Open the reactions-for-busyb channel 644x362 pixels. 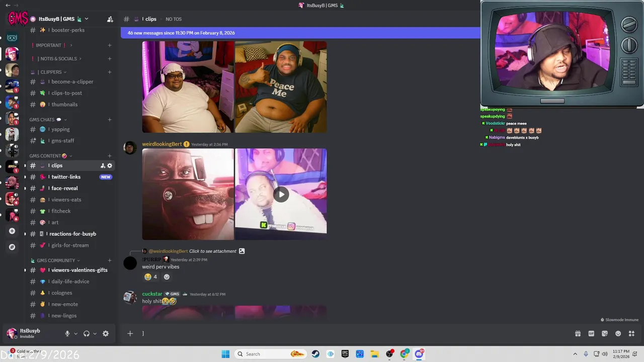tap(70, 234)
